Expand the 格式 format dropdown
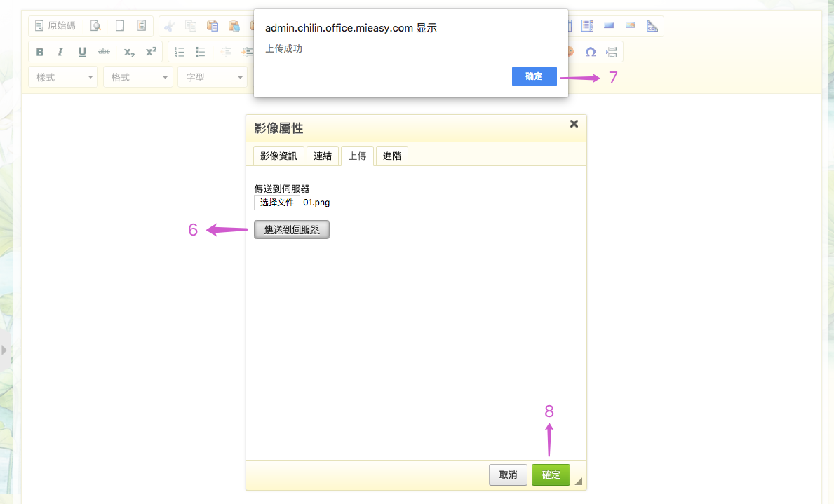The height and width of the screenshot is (504, 834). [x=137, y=77]
